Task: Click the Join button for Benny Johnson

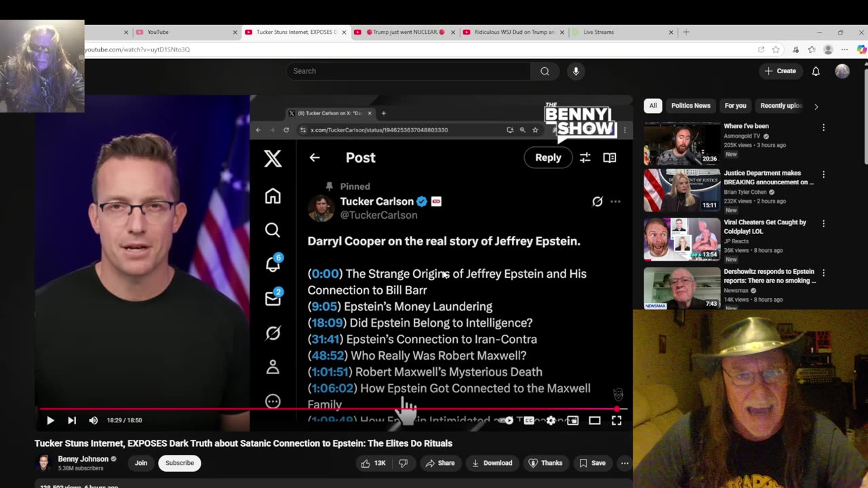Action: 141,463
